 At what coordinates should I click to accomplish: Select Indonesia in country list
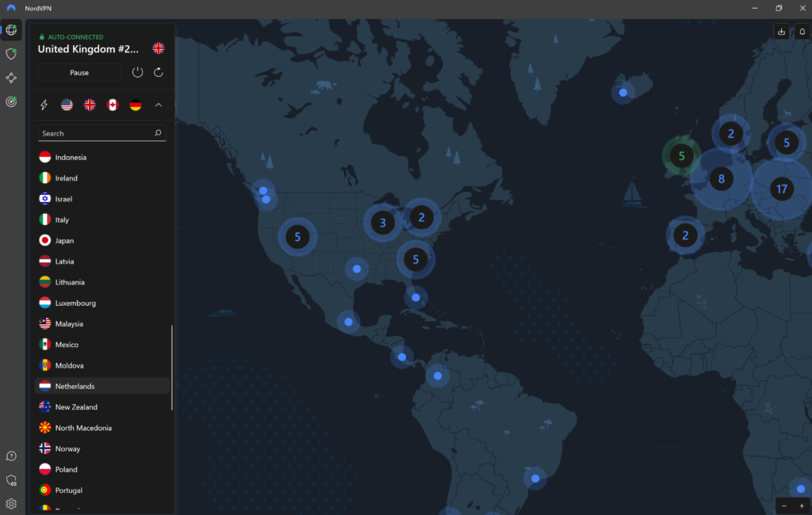102,158
